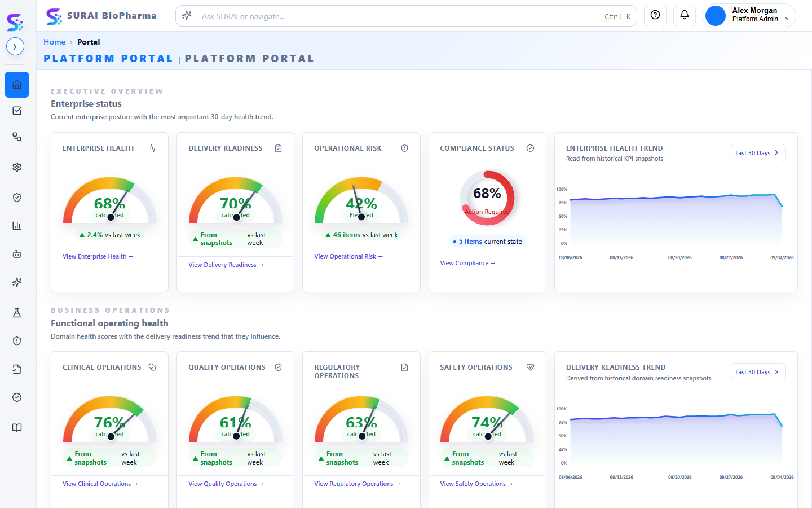Viewport: 812px width, 508px height.
Task: Click the Quality Operations shield-check icon
Action: point(279,367)
